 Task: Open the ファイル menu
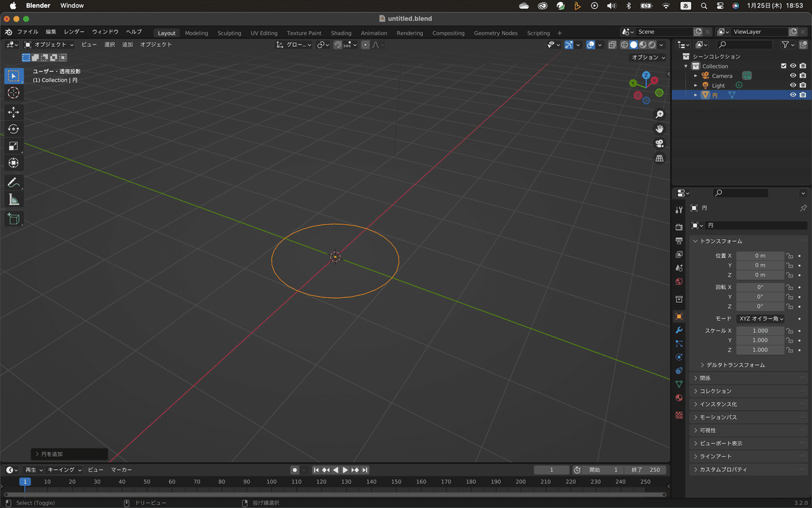(x=28, y=32)
